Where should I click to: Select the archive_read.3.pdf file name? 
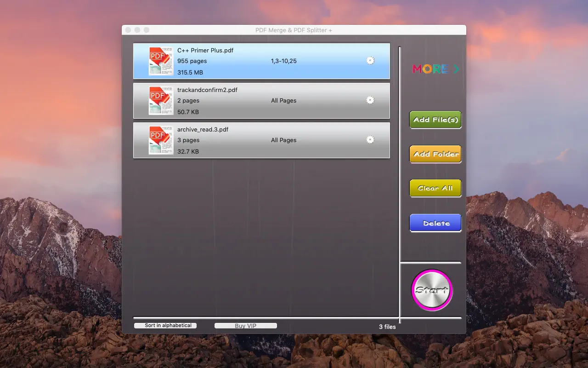tap(203, 130)
